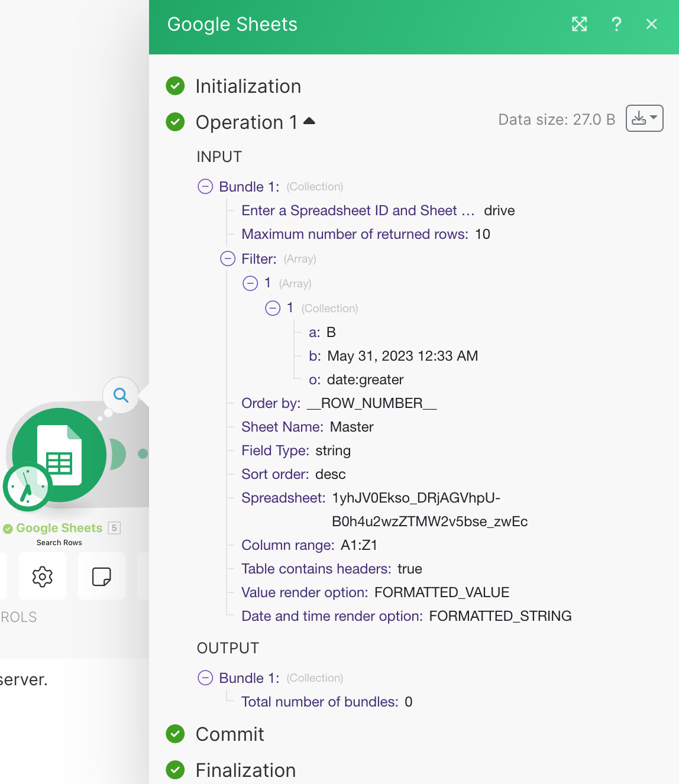Click the Field Type value 'string'
Screen dimensions: 679x784
click(x=333, y=451)
